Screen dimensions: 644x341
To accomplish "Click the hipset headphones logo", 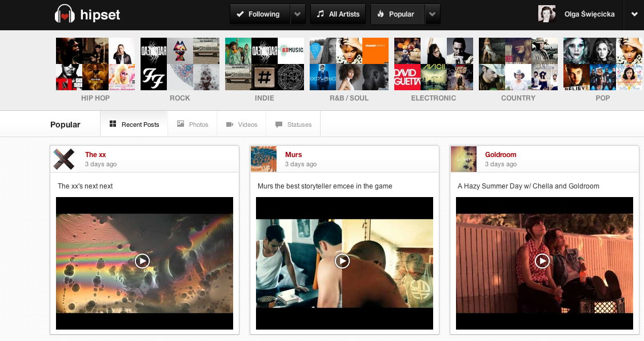I will 65,14.
